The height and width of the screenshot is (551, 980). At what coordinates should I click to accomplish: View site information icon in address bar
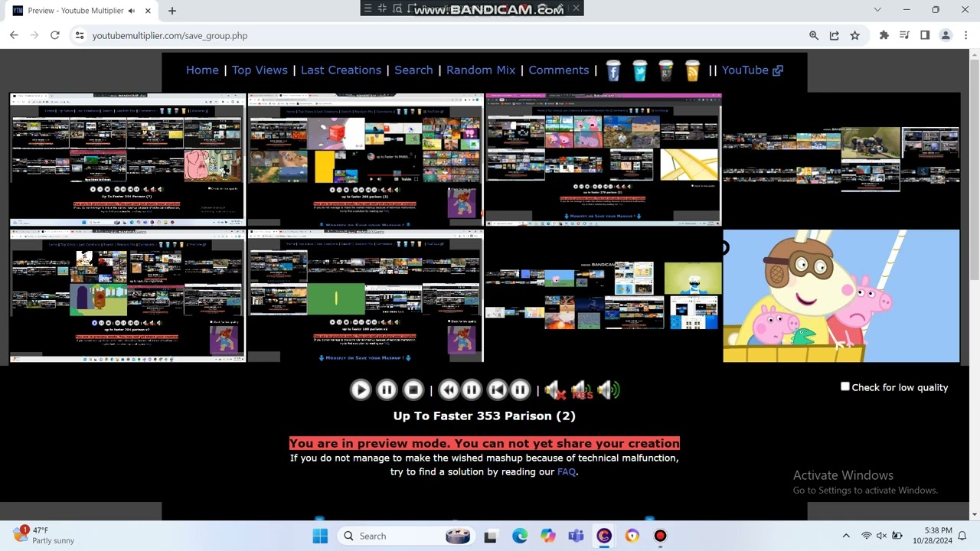[x=79, y=35]
